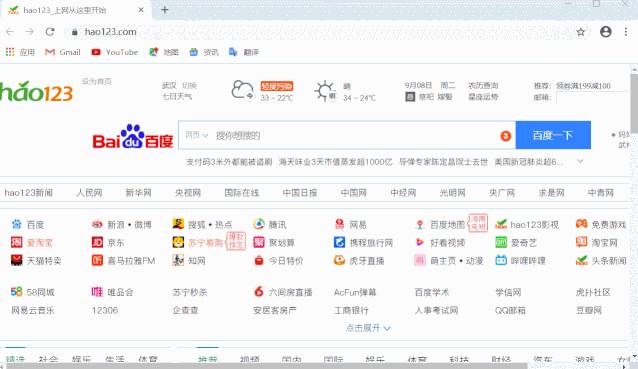Open the 应用 apps bookmark
The height and width of the screenshot is (369, 638).
pyautogui.click(x=20, y=52)
